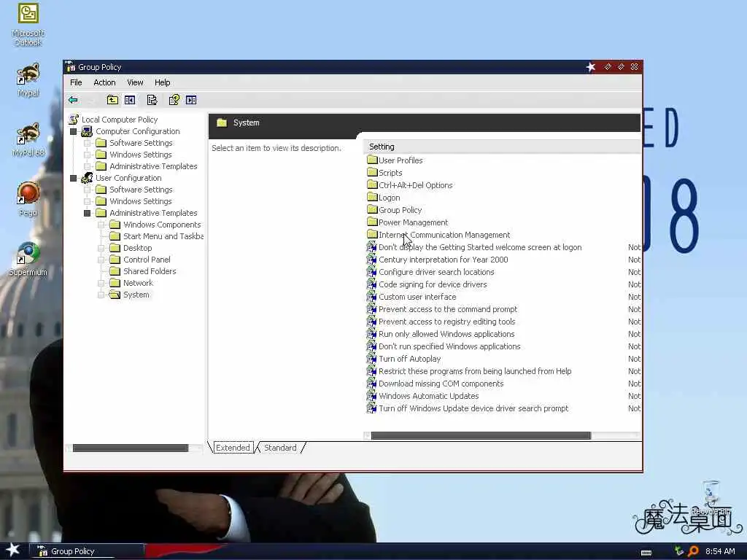Select the Ctrl+Alt+Del Options folder
747x560 pixels.
(x=410, y=185)
